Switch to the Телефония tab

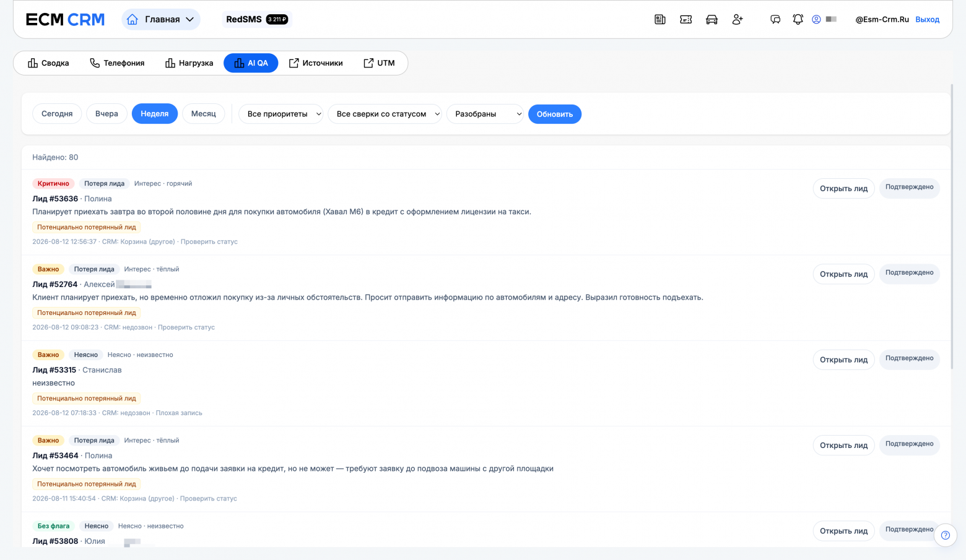click(x=117, y=63)
